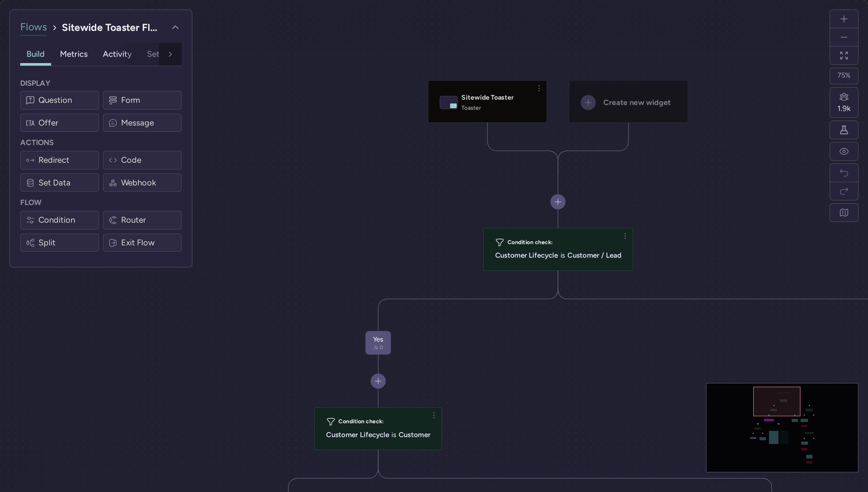Image resolution: width=868 pixels, height=492 pixels.
Task: Open the truncated Set tab
Action: click(x=153, y=54)
